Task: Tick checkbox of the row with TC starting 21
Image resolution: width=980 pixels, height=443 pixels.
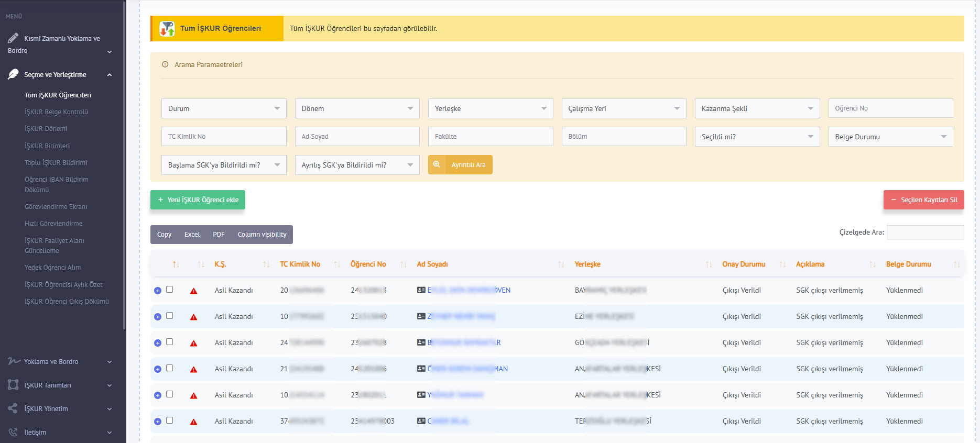Action: pos(169,368)
